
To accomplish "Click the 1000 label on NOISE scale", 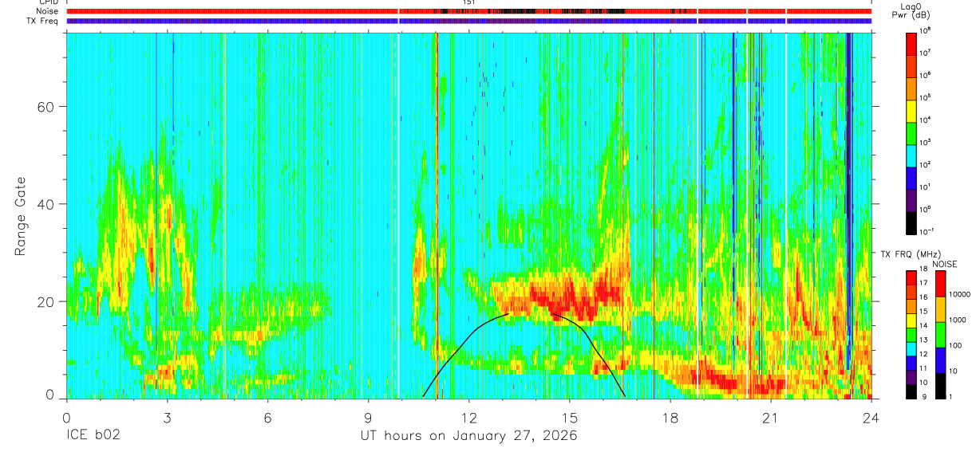I will click(x=959, y=319).
